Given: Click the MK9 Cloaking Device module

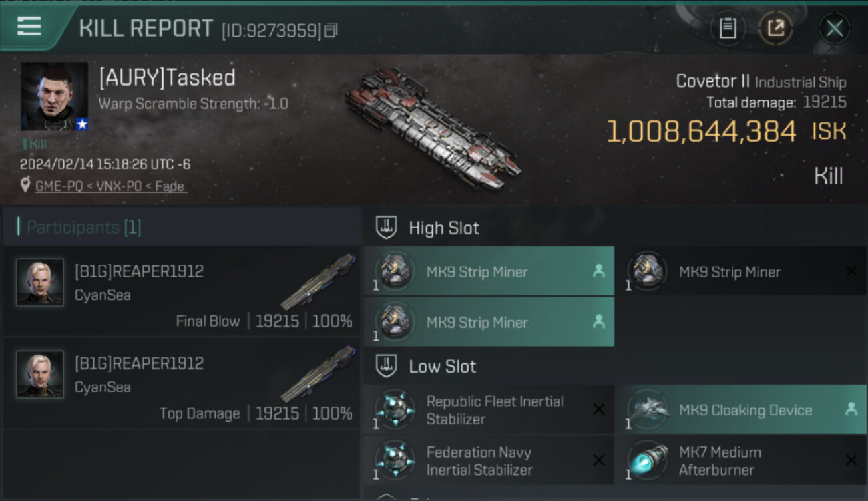Looking at the screenshot, I should (x=740, y=410).
